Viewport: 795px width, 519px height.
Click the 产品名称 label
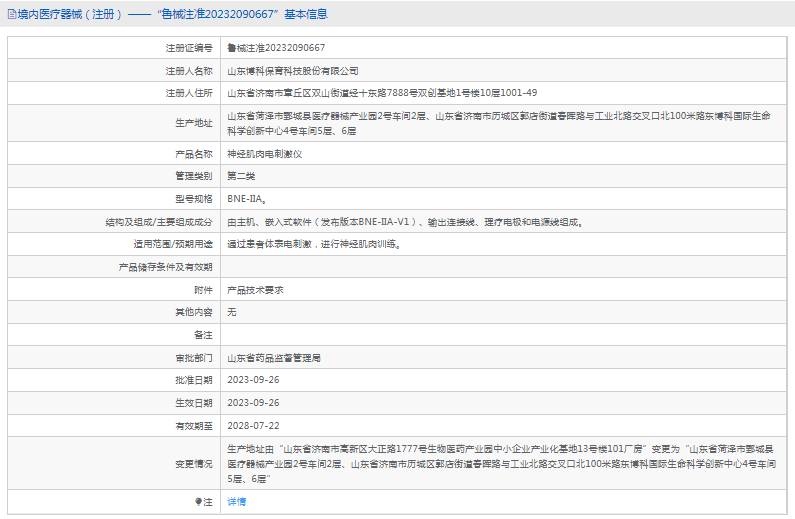(x=194, y=154)
